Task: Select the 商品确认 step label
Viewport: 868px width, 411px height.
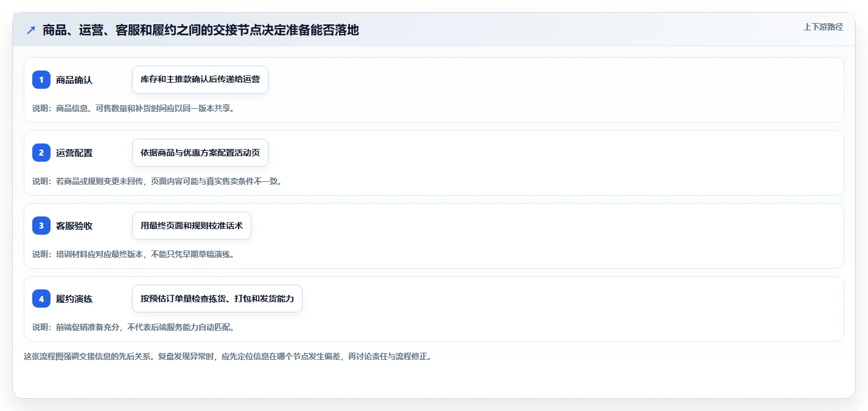Action: pos(74,80)
